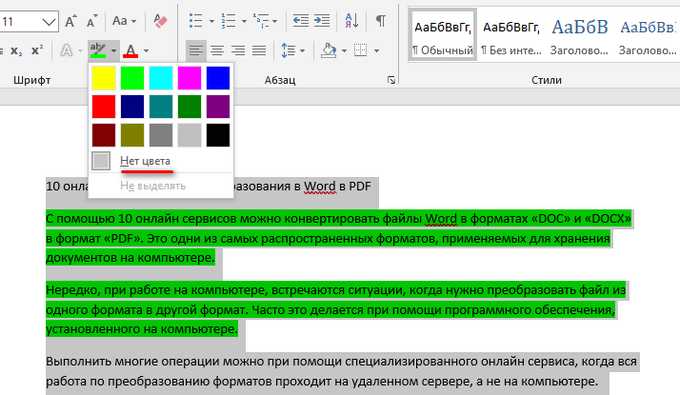This screenshot has height=395, width=680.
Task: Open the font color dropdown arrow
Action: pos(146,51)
